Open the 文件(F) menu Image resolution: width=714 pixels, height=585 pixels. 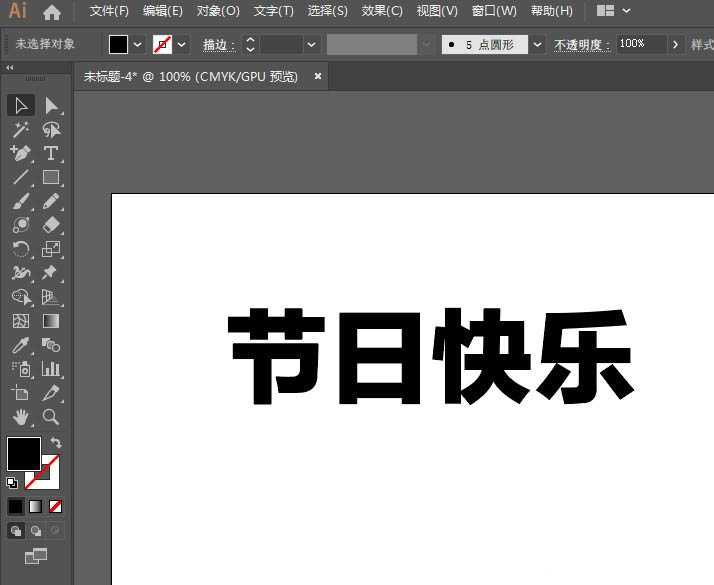click(x=109, y=11)
